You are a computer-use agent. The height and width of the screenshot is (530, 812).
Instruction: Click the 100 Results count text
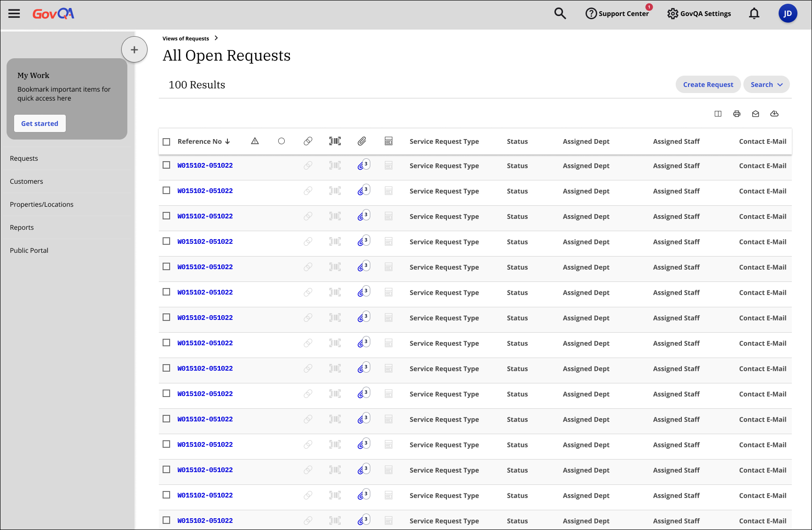click(x=197, y=85)
